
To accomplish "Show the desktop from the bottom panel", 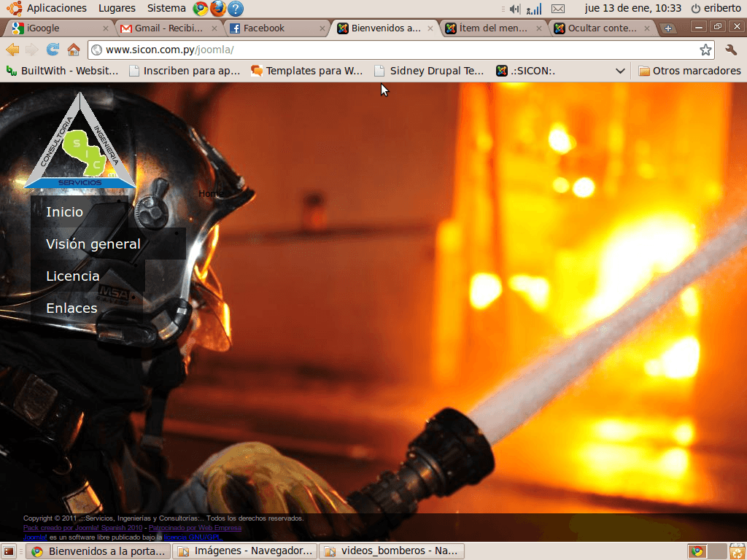I will [x=9, y=551].
